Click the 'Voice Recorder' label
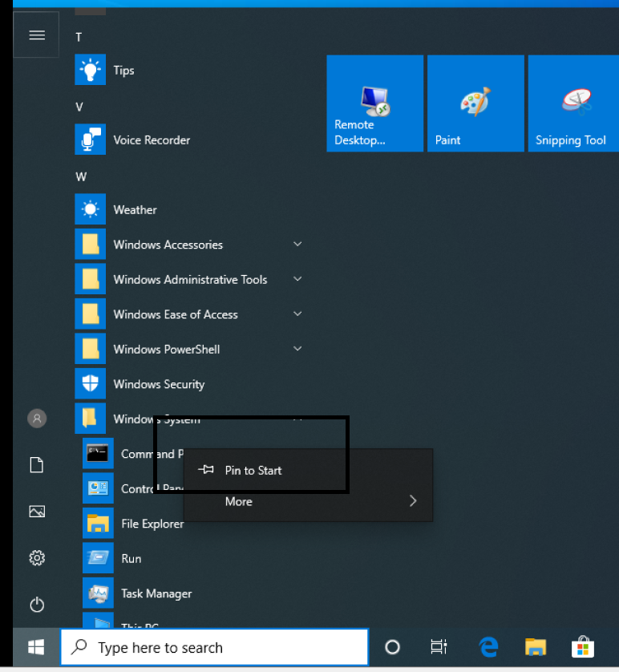 (152, 140)
